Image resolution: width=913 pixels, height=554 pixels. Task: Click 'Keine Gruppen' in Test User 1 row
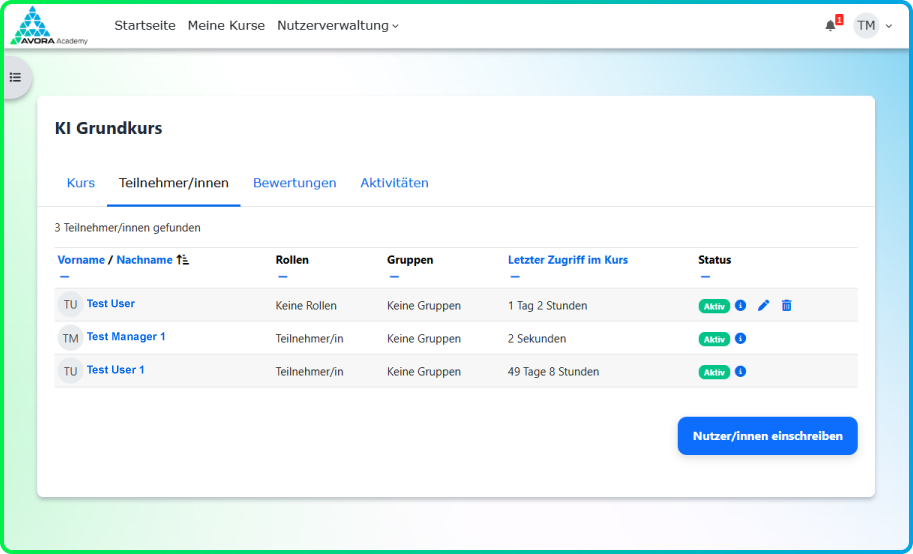point(424,372)
